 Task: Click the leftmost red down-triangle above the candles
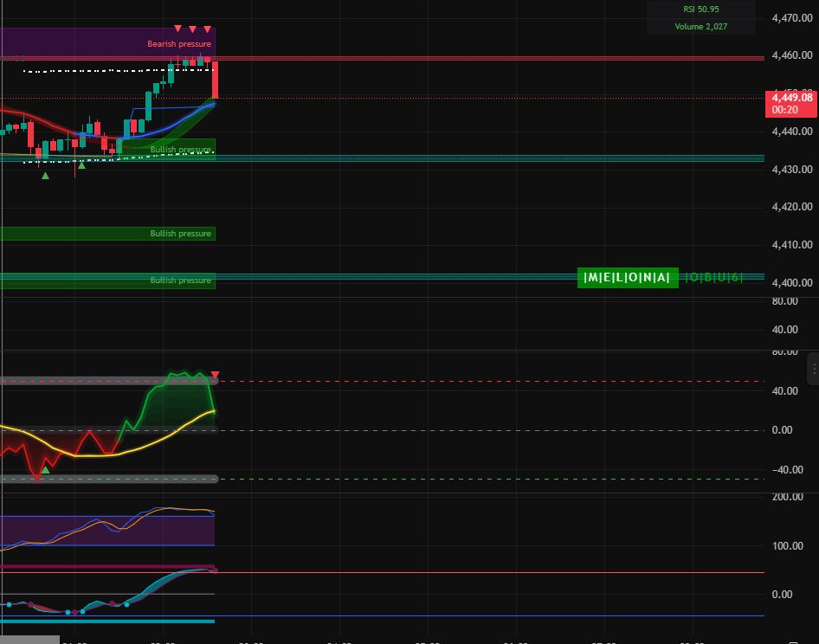pos(178,30)
